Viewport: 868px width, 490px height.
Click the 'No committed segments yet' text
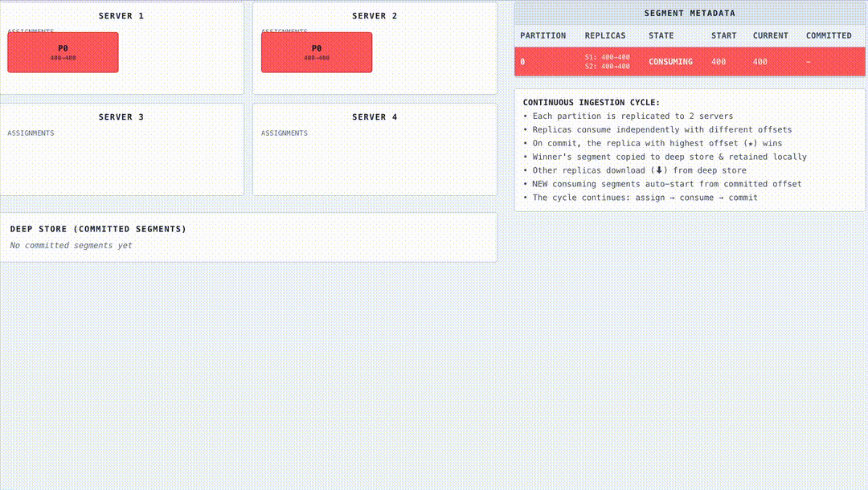click(x=71, y=246)
